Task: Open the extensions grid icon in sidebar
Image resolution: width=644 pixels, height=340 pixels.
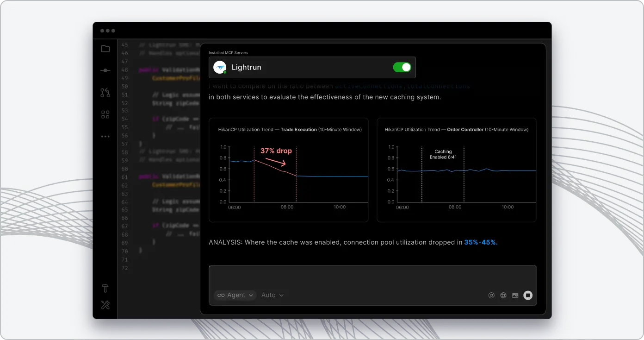Action: tap(105, 114)
